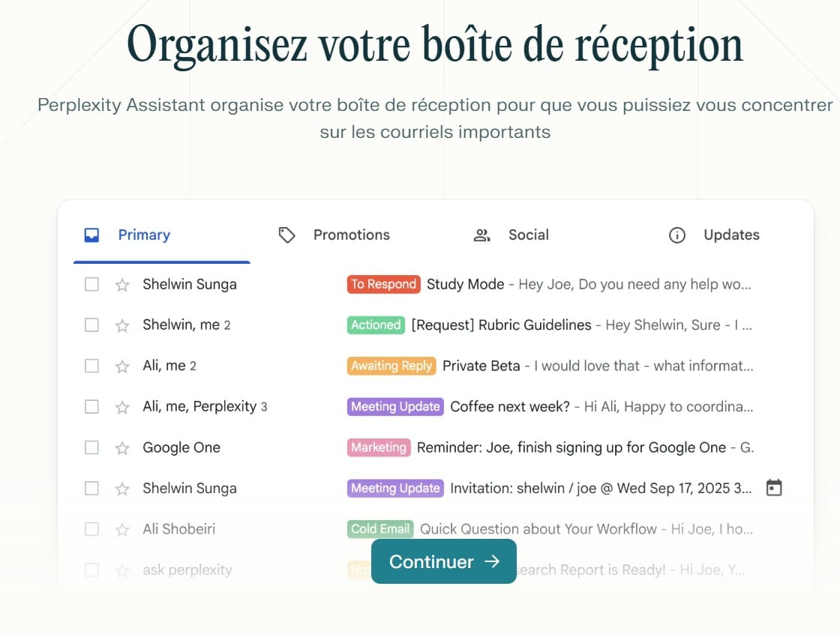Screen dimensions: 840x634
Task: Click the purple Meeting Update tag on Coffee email
Action: [x=395, y=407]
